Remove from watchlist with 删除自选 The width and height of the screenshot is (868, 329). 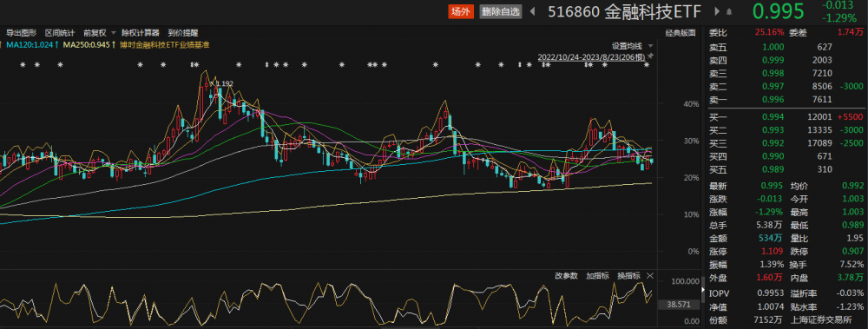[x=501, y=11]
